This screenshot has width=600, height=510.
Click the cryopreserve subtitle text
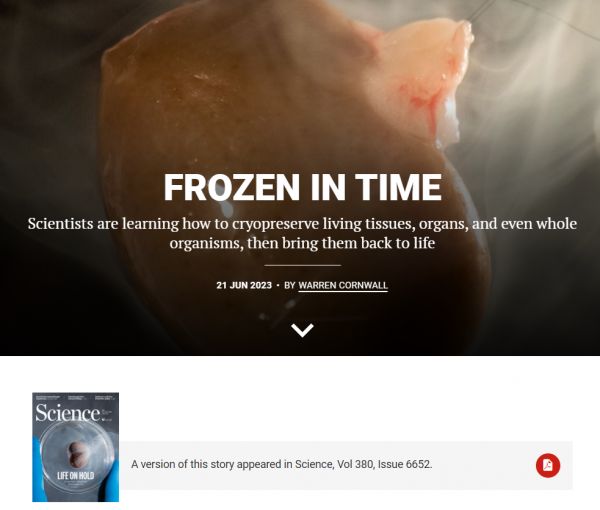tap(302, 233)
